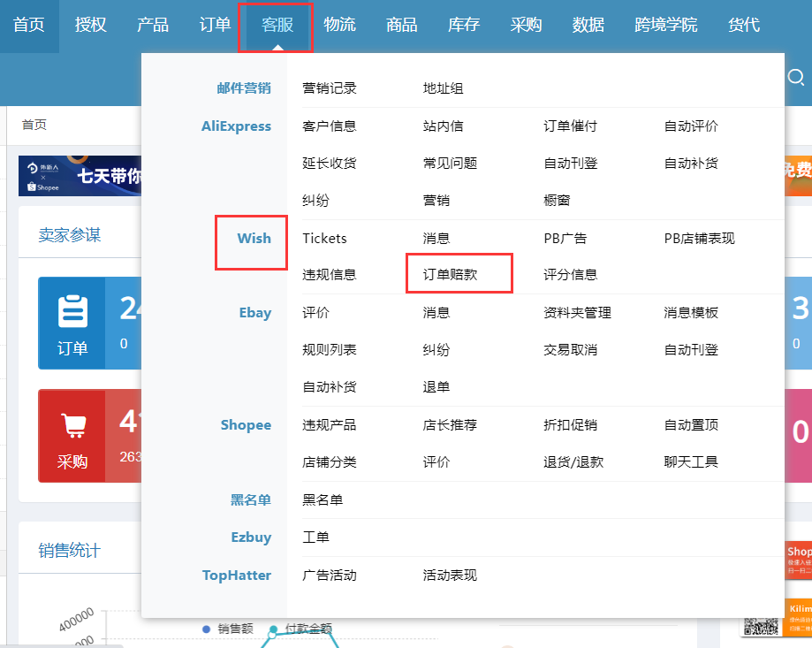Image resolution: width=812 pixels, height=648 pixels.
Task: Toggle the 付款金额 chart legend
Action: [x=301, y=629]
